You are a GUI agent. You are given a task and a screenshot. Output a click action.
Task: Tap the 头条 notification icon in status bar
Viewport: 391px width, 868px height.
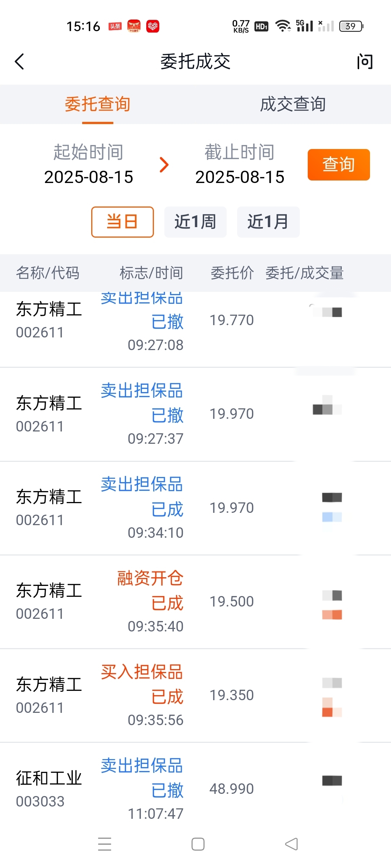click(x=115, y=26)
